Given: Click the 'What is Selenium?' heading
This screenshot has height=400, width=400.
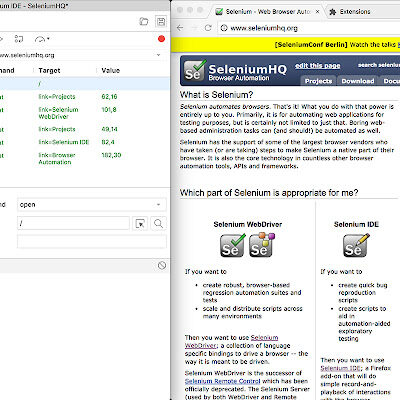Looking at the screenshot, I should (x=216, y=95).
